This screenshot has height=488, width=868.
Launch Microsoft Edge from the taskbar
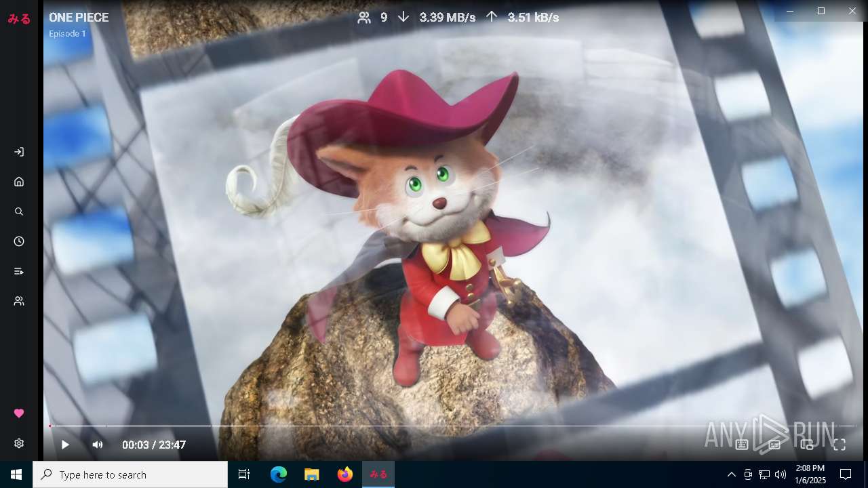[x=279, y=474]
